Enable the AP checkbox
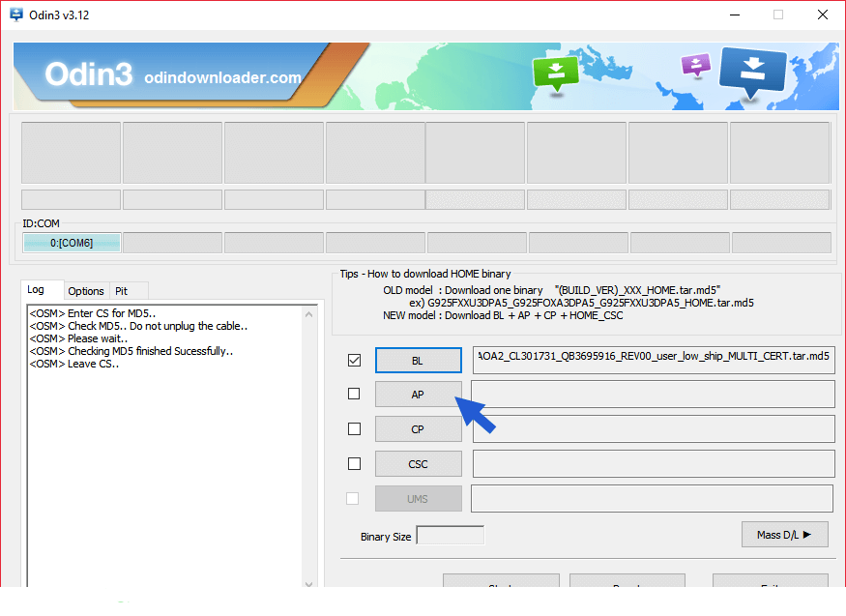Image resolution: width=846 pixels, height=616 pixels. 354,395
